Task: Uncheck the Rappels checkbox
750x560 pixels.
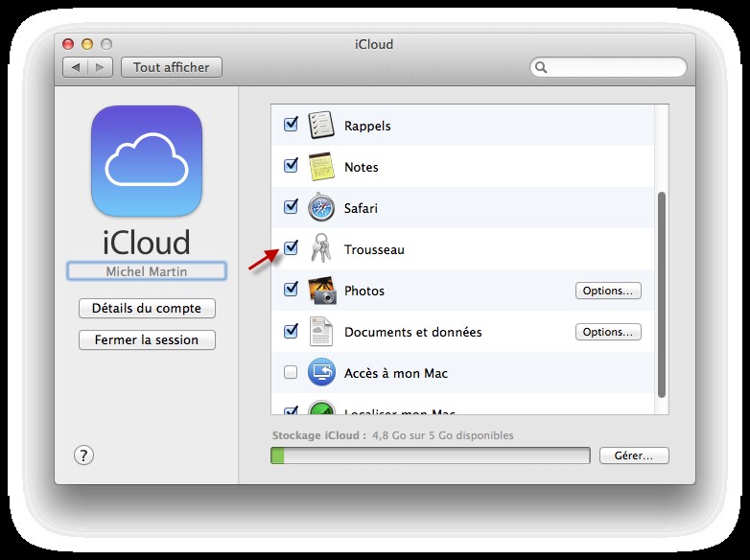Action: click(x=292, y=126)
